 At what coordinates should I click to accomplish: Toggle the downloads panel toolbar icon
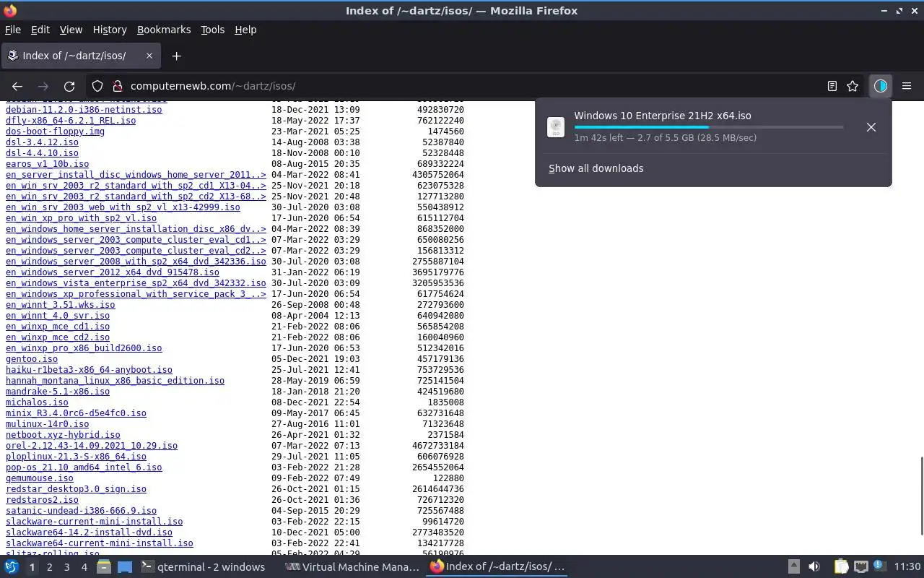tap(880, 86)
